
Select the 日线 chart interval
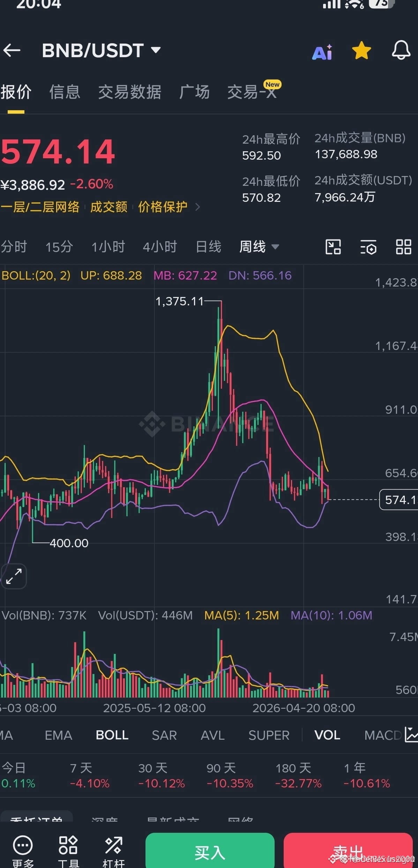209,247
